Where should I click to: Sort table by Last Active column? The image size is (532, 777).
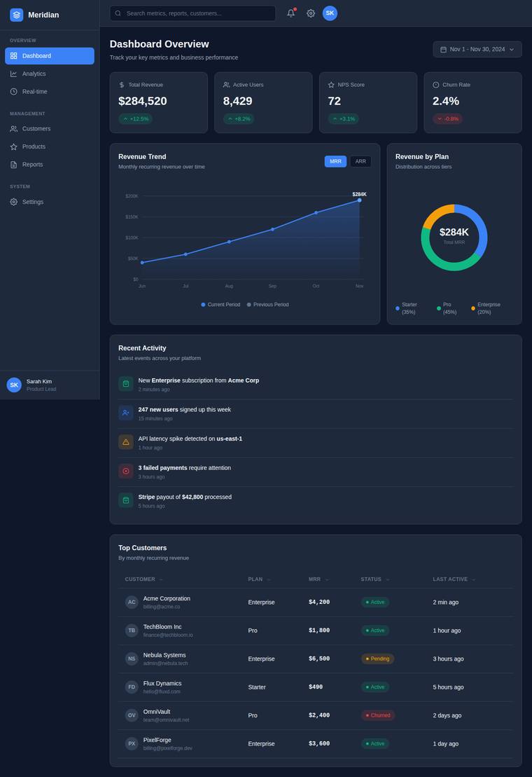(454, 579)
